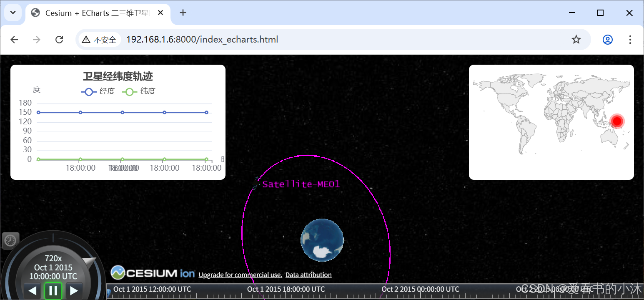Viewport: 644px width, 300px height.
Task: Click the satellite model icon near label
Action: [256, 183]
